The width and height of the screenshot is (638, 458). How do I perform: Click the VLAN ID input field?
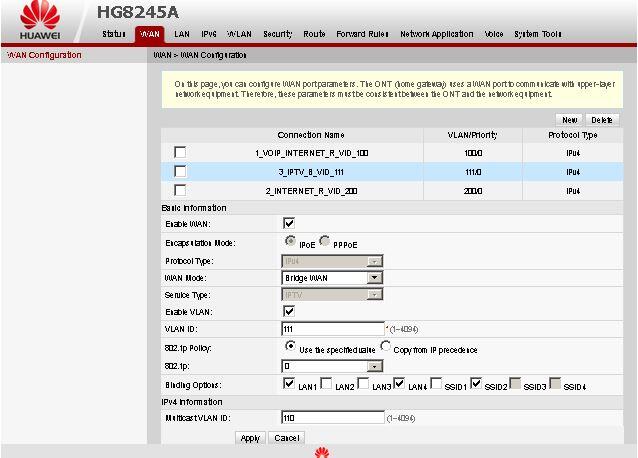[x=333, y=329]
